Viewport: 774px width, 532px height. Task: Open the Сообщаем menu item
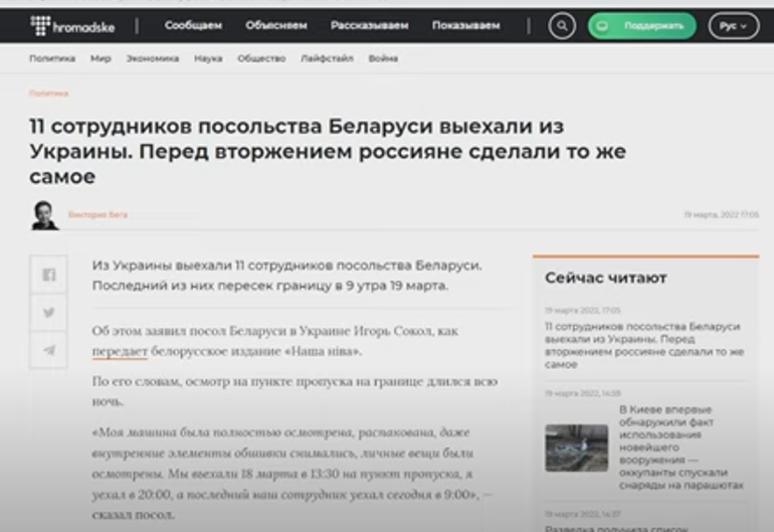click(x=193, y=26)
